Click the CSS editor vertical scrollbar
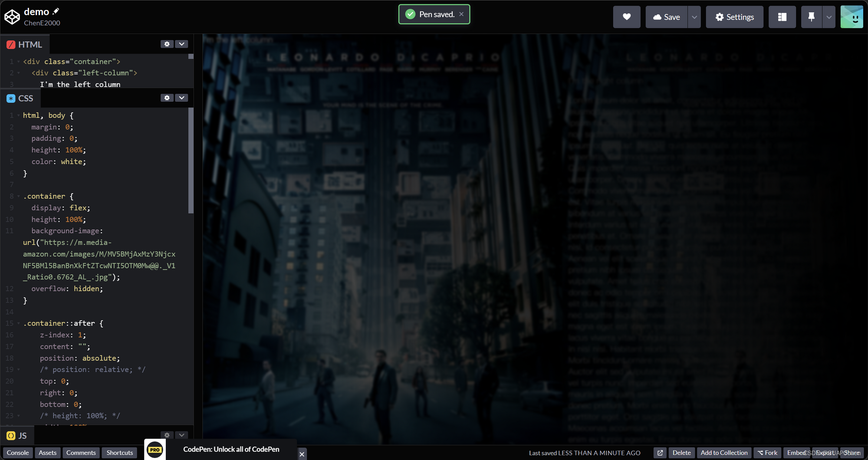This screenshot has height=460, width=868. click(191, 161)
